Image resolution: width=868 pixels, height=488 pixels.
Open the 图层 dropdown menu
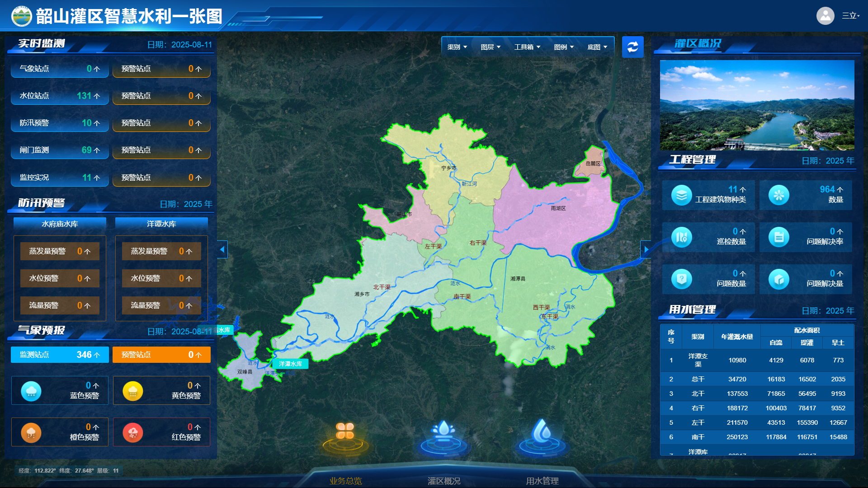click(x=491, y=47)
